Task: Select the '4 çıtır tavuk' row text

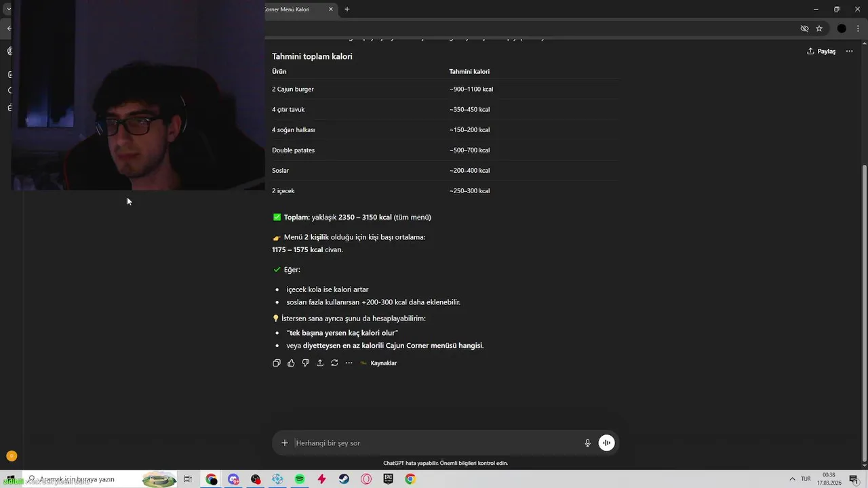Action: point(288,110)
